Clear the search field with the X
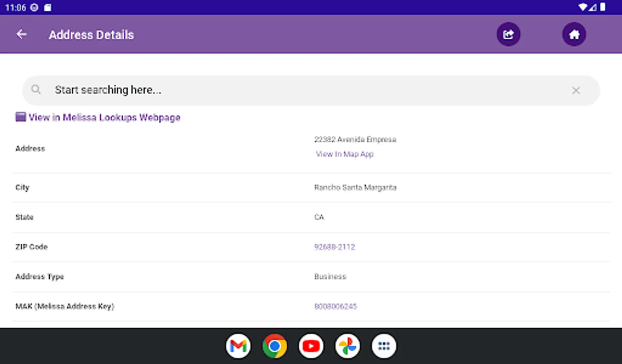 [576, 90]
